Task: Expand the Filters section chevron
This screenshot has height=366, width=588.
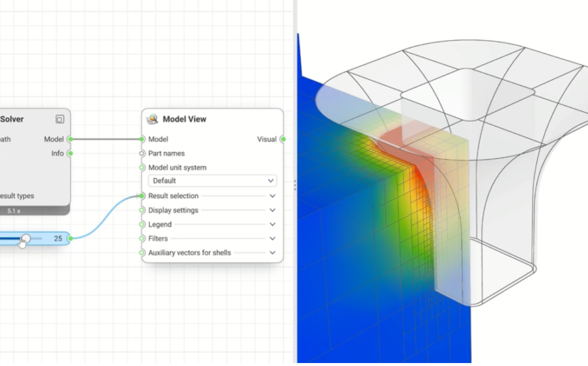Action: 273,239
